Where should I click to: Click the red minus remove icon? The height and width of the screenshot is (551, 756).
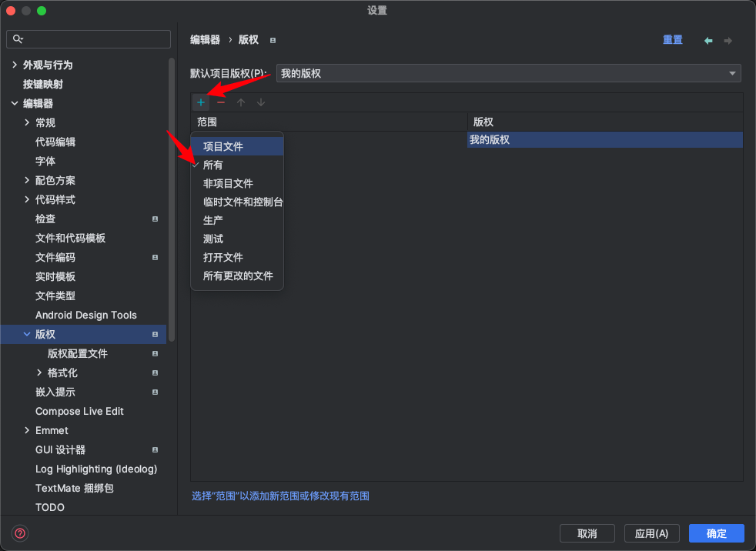[221, 102]
